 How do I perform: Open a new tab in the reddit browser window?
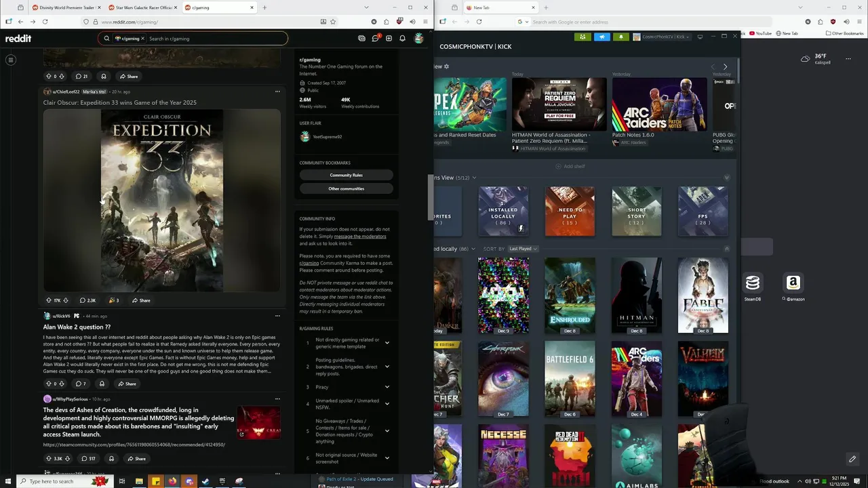pos(264,7)
